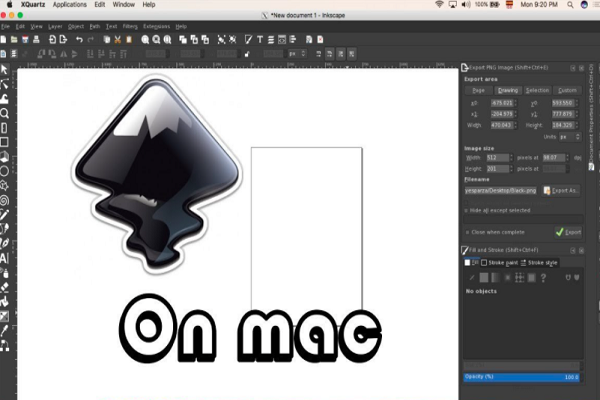
Task: Click the green check Export button
Action: [x=569, y=232]
